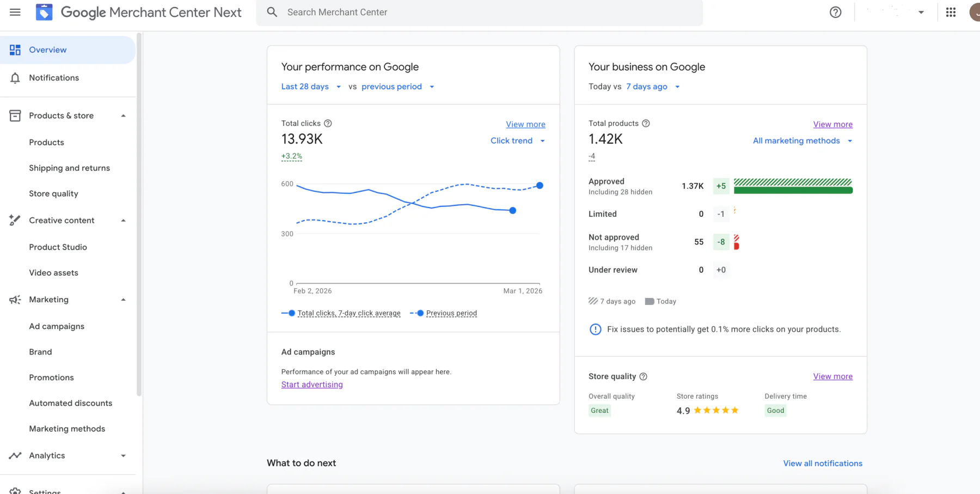Click View more for Total products
The image size is (980, 494).
click(x=832, y=124)
